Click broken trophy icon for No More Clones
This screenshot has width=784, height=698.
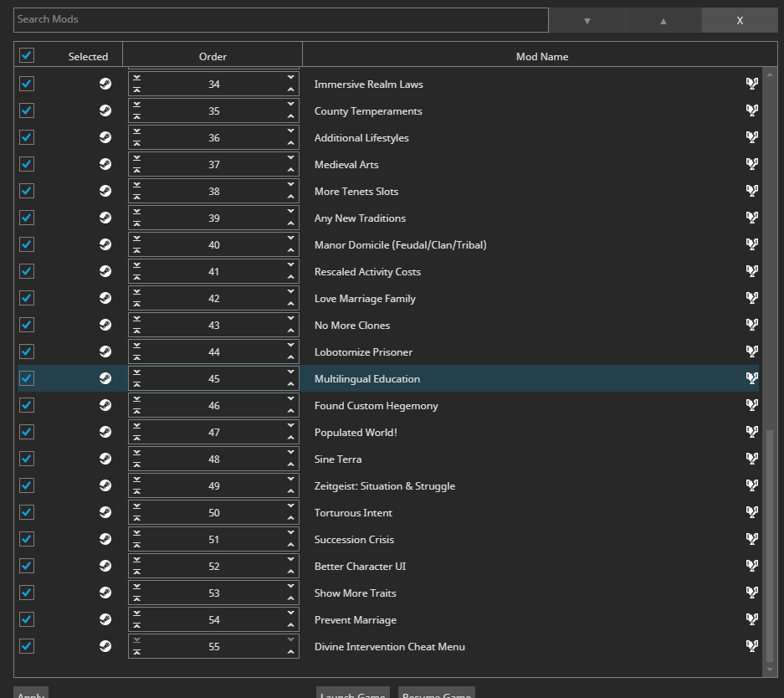pos(751,325)
